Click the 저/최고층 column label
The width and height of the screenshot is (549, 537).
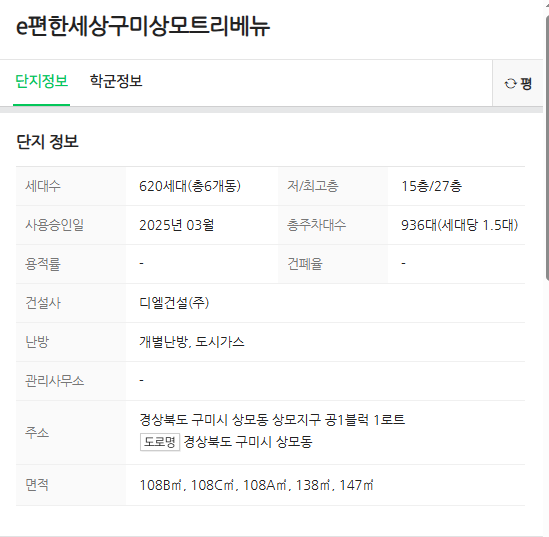click(313, 186)
